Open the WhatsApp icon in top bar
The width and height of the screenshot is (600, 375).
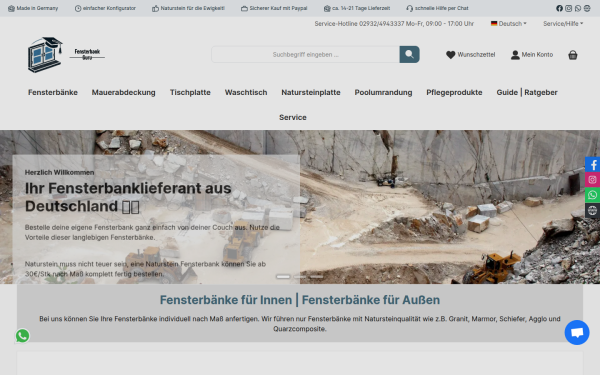578,8
